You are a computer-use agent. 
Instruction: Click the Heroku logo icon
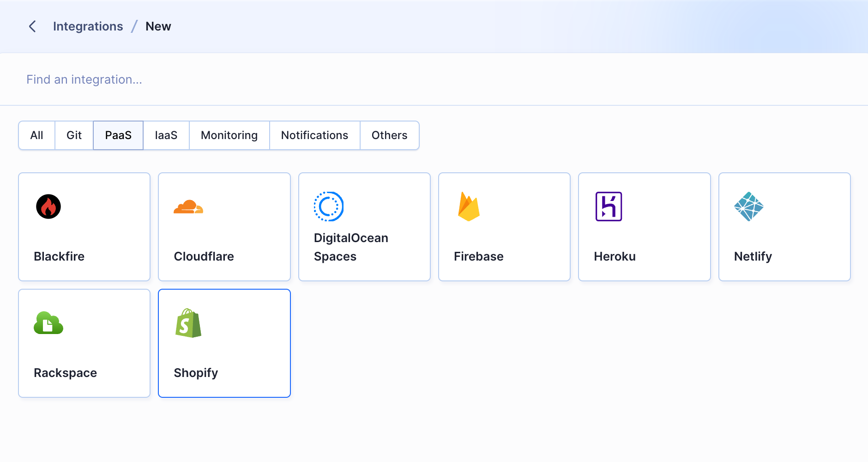click(609, 207)
